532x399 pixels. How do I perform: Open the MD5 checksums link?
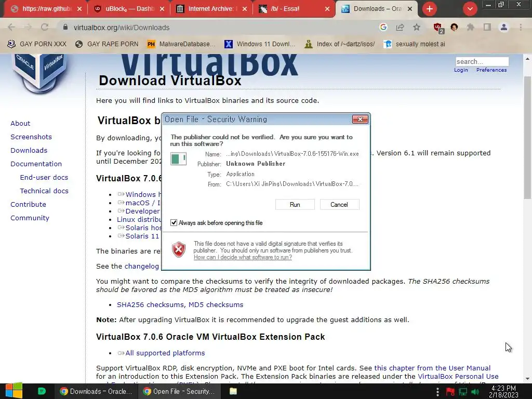click(x=216, y=304)
